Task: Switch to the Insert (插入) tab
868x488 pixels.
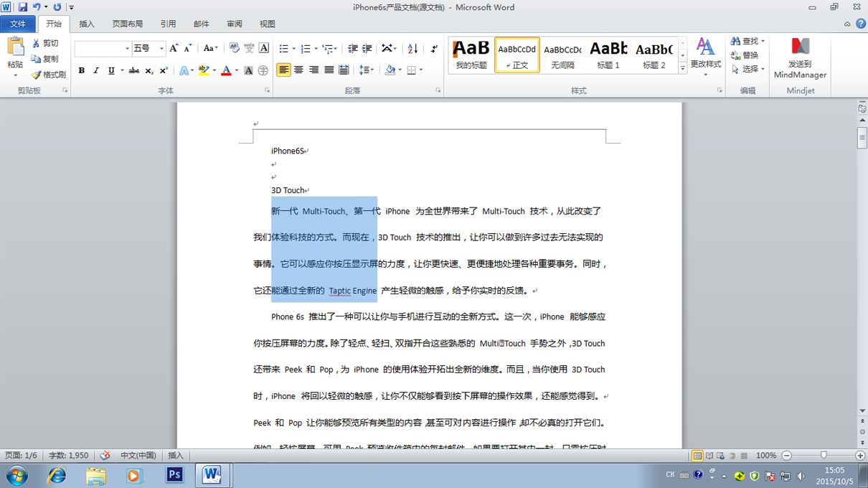Action: click(x=87, y=24)
